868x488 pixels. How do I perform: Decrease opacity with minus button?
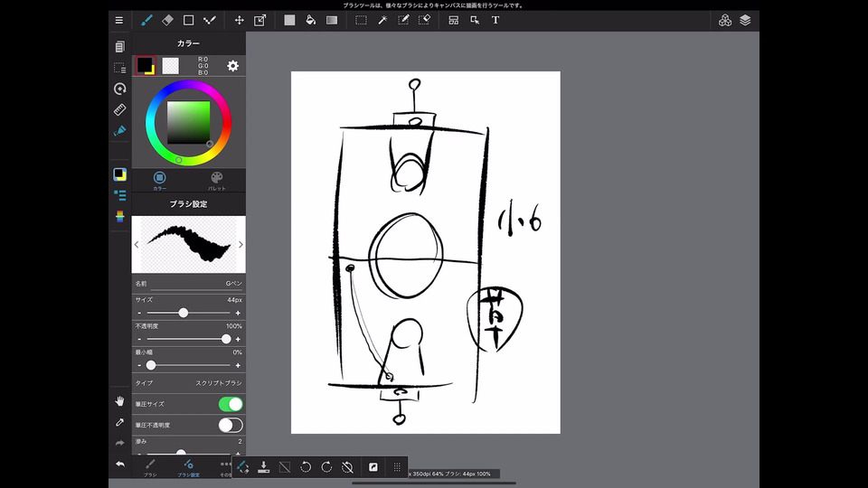point(139,339)
